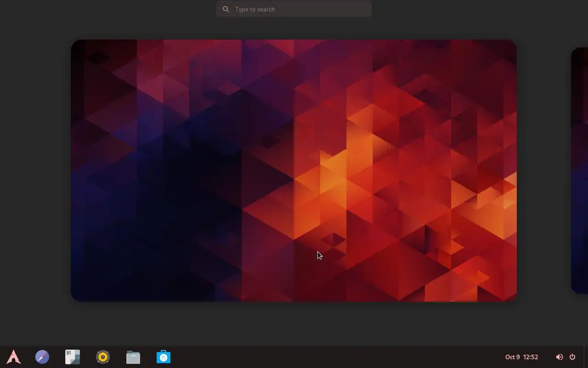Open the calendar app in the dock

(73, 357)
